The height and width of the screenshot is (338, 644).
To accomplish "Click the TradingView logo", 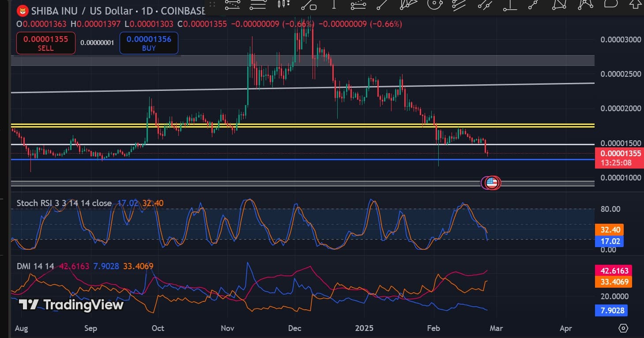I will pos(71,304).
